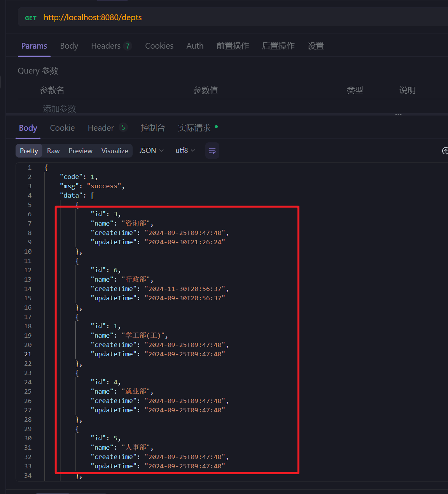Click the upload icon at response toolbar right
The image size is (448, 494).
445,151
